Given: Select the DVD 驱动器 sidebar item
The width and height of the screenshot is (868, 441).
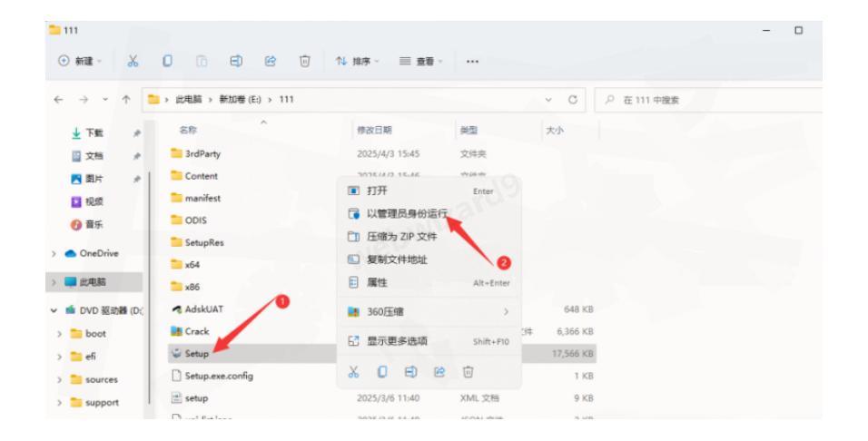Looking at the screenshot, I should click(104, 311).
